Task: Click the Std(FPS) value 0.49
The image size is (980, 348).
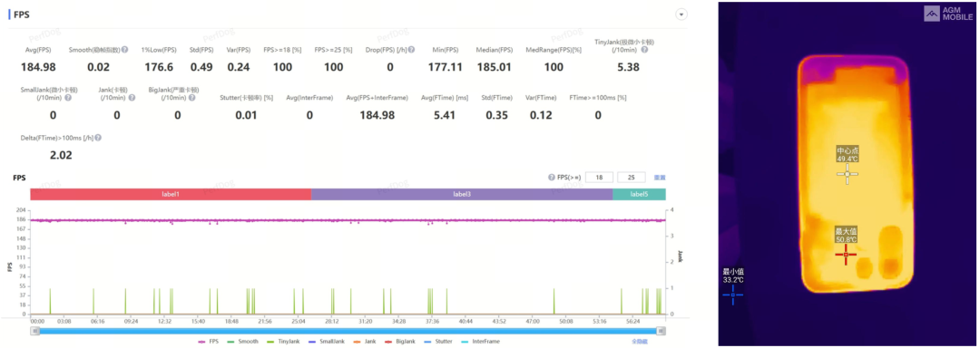Action: (x=202, y=67)
